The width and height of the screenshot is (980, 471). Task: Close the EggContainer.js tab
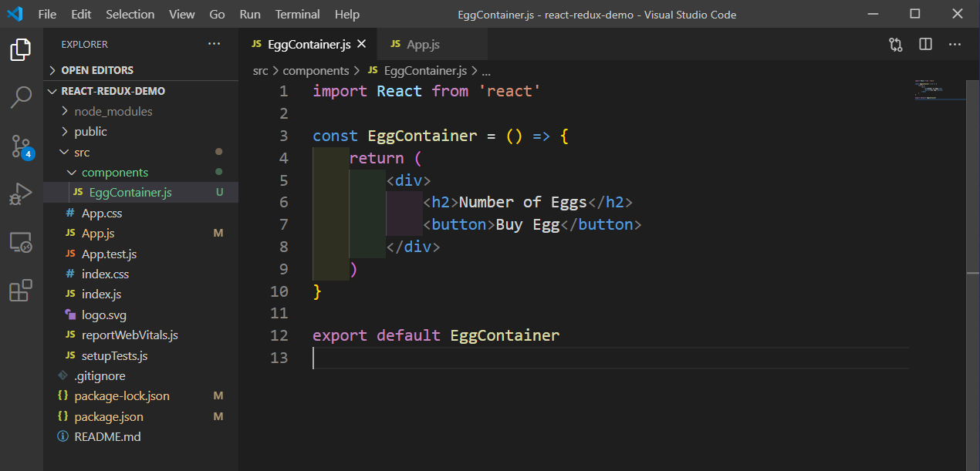click(361, 45)
